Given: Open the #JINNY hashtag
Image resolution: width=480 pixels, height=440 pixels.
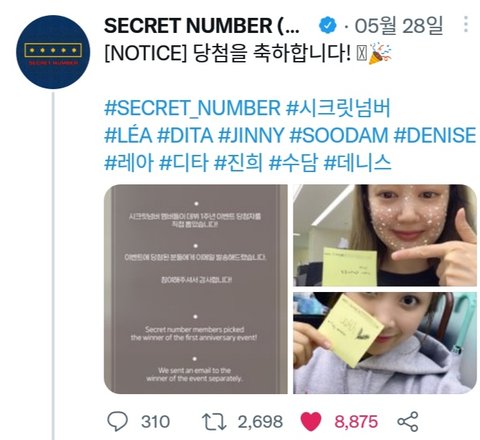Looking at the screenshot, I should 251,135.
